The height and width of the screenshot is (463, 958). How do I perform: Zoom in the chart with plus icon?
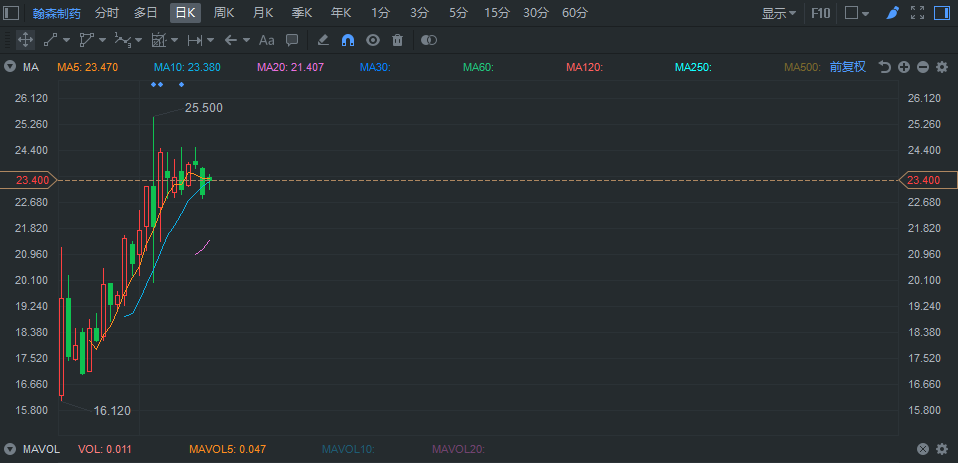[x=904, y=67]
